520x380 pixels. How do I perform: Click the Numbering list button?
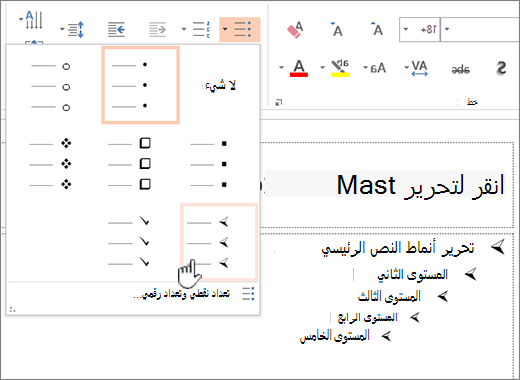pyautogui.click(x=202, y=29)
